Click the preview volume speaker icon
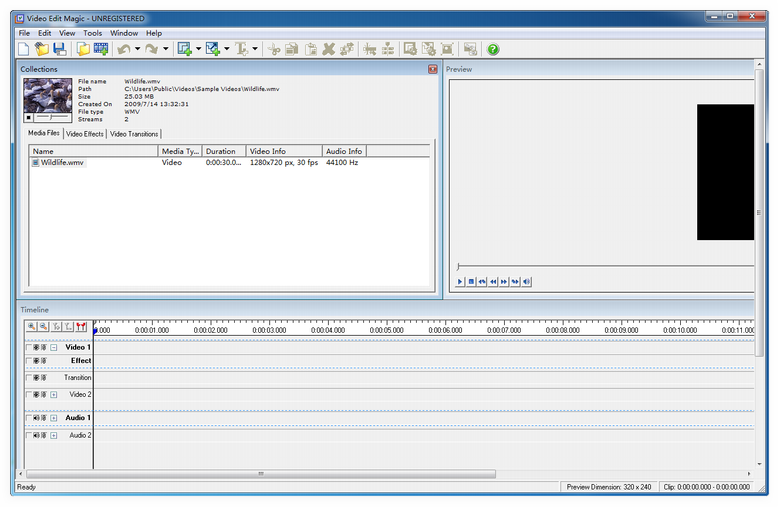 [x=527, y=282]
